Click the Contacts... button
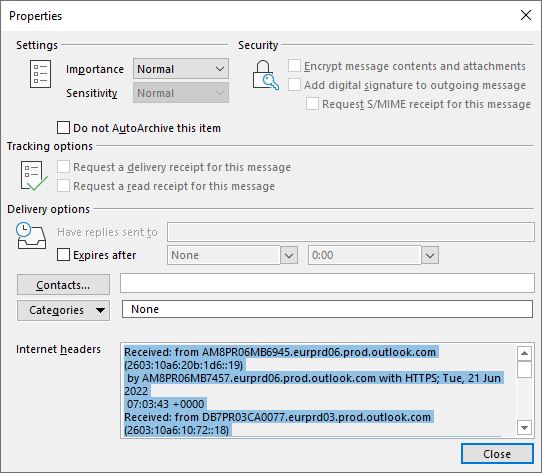Viewport: 542px width, 473px height. coord(63,285)
